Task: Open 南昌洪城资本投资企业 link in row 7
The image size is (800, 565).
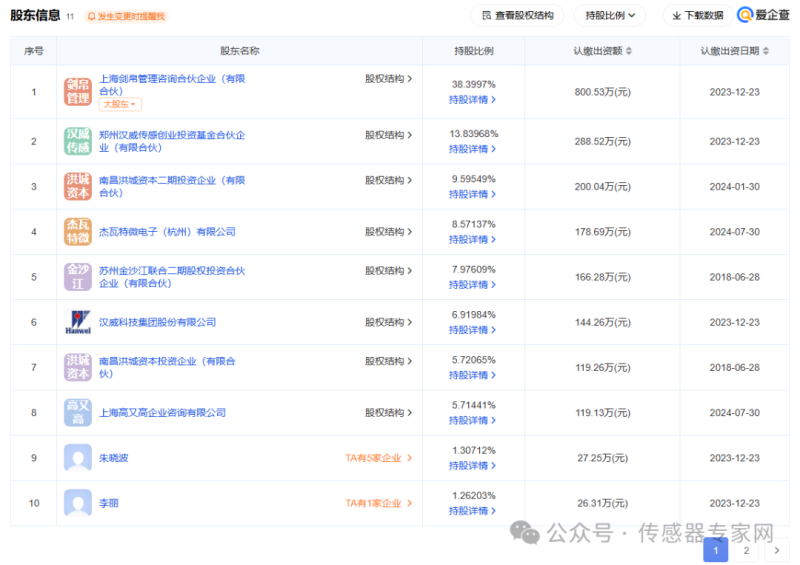Action: click(167, 367)
